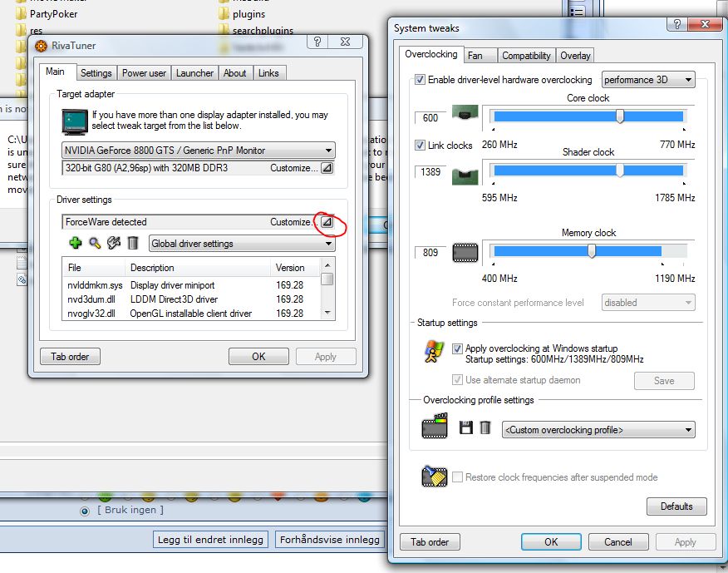The width and height of the screenshot is (728, 573).
Task: Click the shader clock chip icon
Action: 465,176
